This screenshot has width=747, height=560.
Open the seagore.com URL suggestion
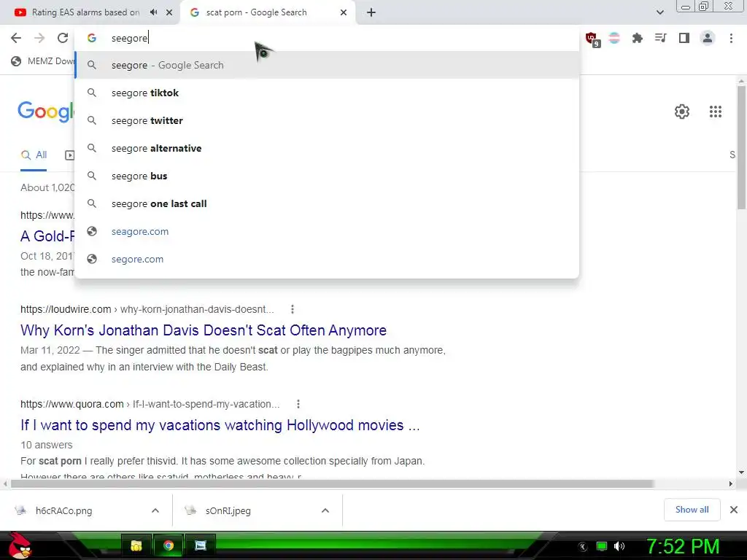[328, 231]
